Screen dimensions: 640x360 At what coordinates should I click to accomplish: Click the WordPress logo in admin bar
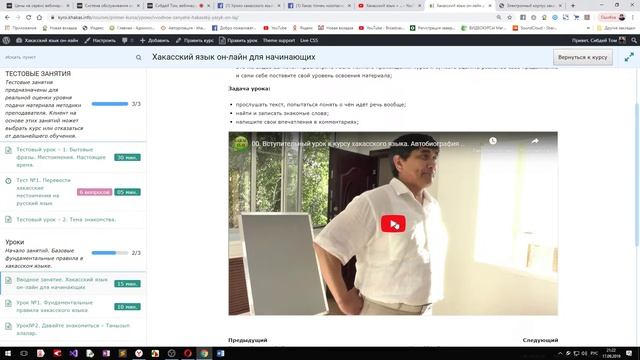pyautogui.click(x=6, y=40)
